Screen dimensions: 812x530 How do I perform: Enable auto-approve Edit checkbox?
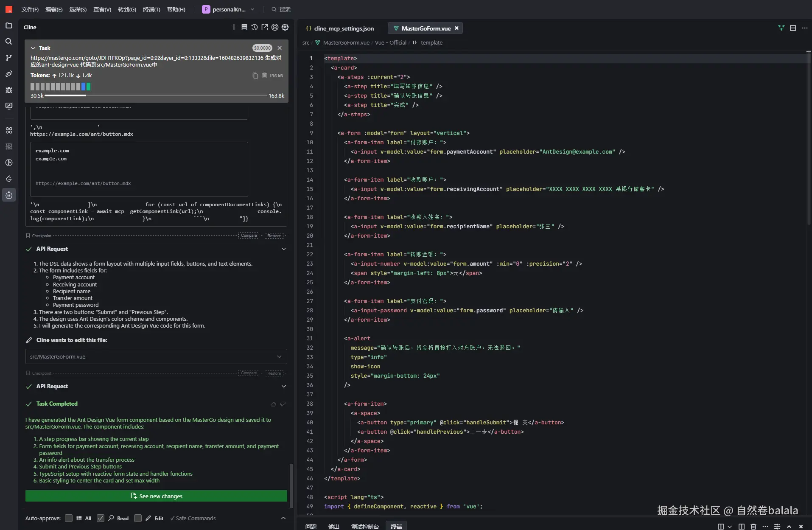click(138, 518)
